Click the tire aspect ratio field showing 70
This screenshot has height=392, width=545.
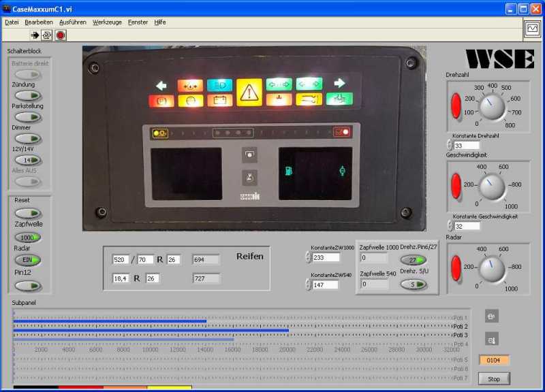point(145,260)
